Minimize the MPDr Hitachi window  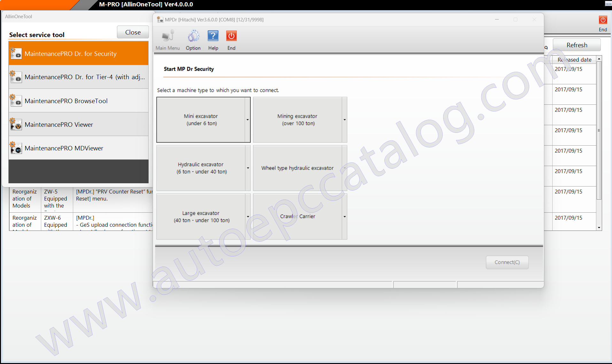497,19
